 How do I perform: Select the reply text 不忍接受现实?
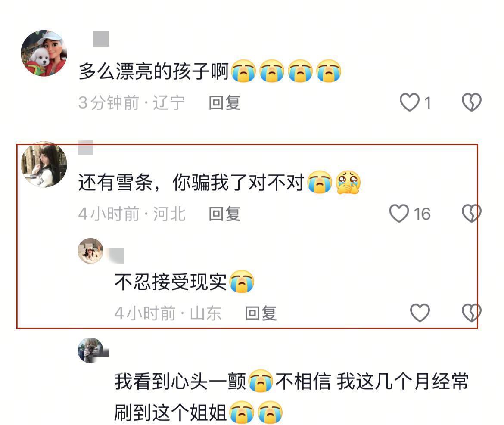point(170,282)
